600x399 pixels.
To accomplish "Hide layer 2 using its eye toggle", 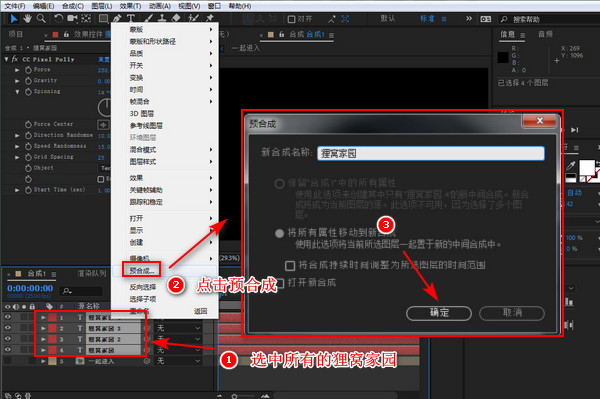I will tap(8, 328).
